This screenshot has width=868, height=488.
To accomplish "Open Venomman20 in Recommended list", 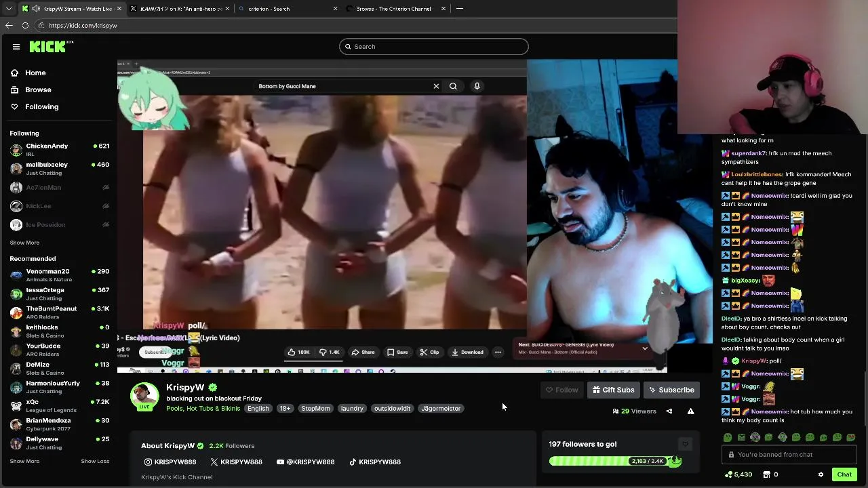I will [x=59, y=275].
